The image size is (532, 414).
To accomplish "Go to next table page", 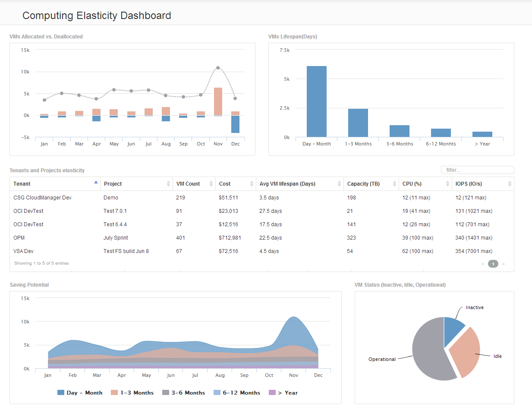I will pyautogui.click(x=503, y=264).
